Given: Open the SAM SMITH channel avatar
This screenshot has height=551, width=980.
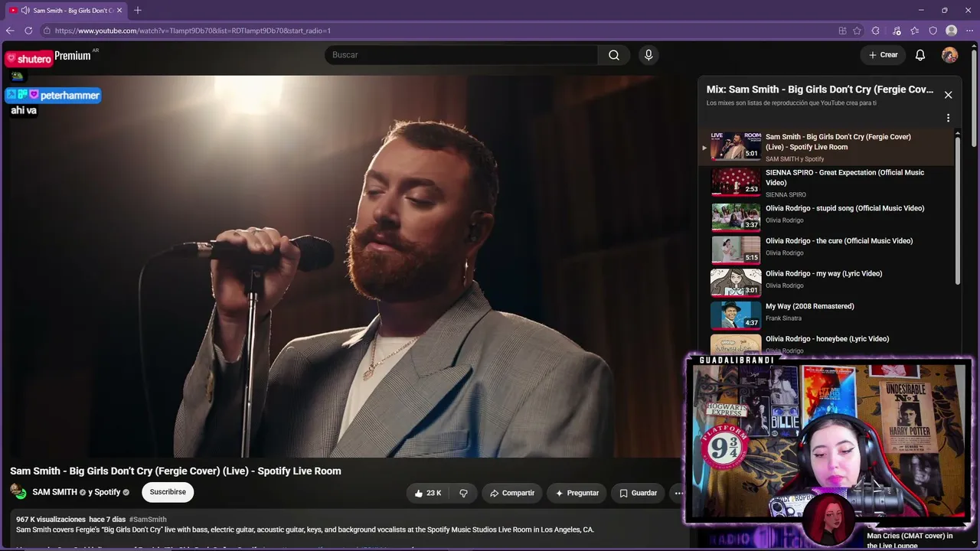Looking at the screenshot, I should [18, 492].
